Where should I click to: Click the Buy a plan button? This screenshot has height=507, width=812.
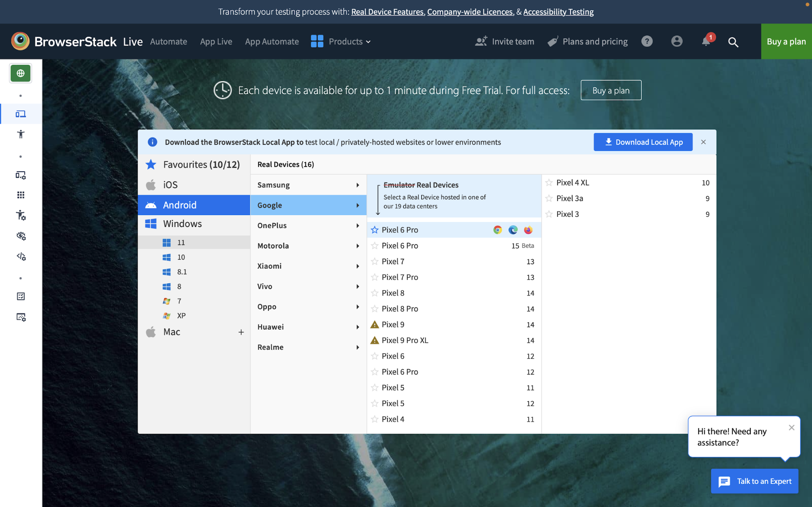coord(785,41)
